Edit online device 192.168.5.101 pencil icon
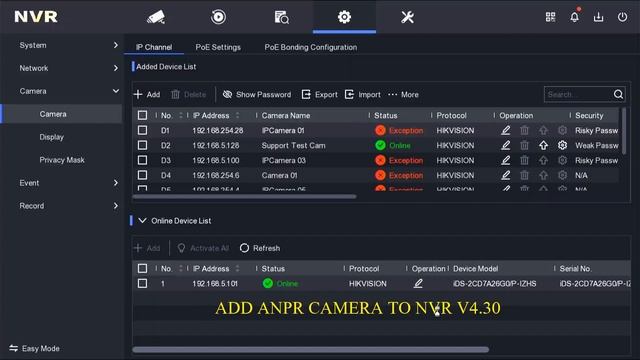 coord(418,283)
